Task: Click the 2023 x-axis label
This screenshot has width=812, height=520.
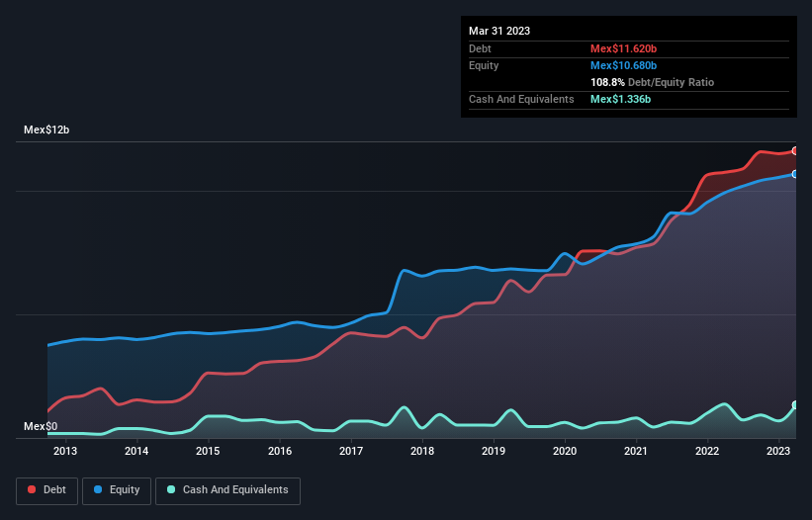Action: [x=777, y=451]
